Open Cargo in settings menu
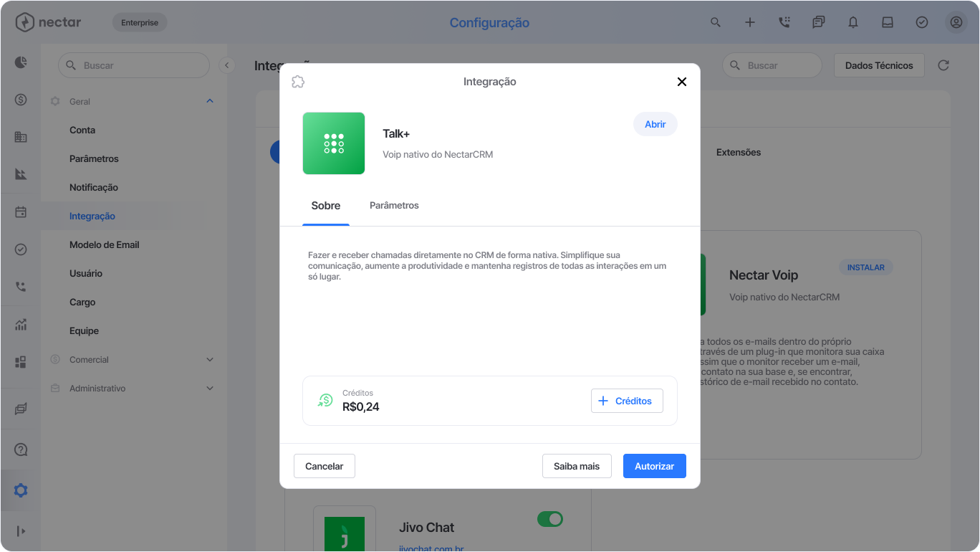This screenshot has width=980, height=552. [82, 302]
